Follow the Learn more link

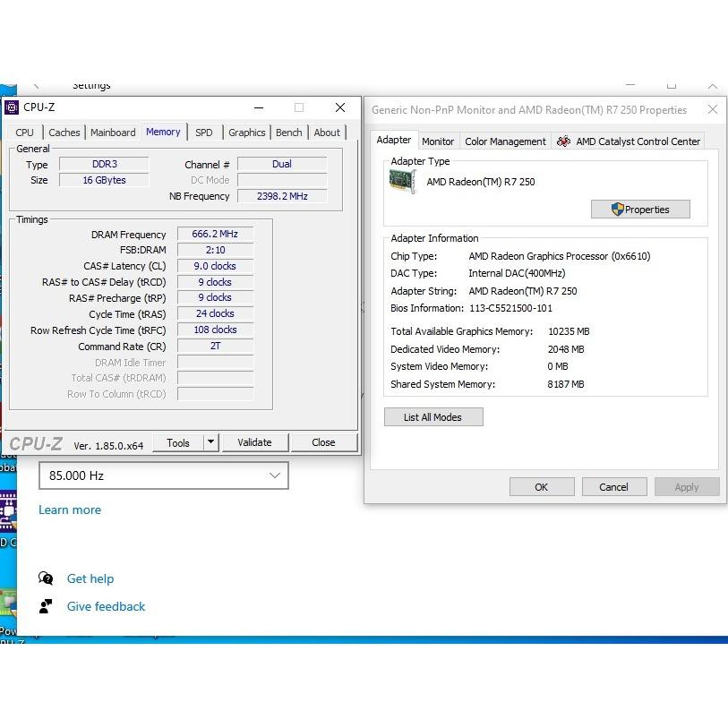[x=70, y=510]
